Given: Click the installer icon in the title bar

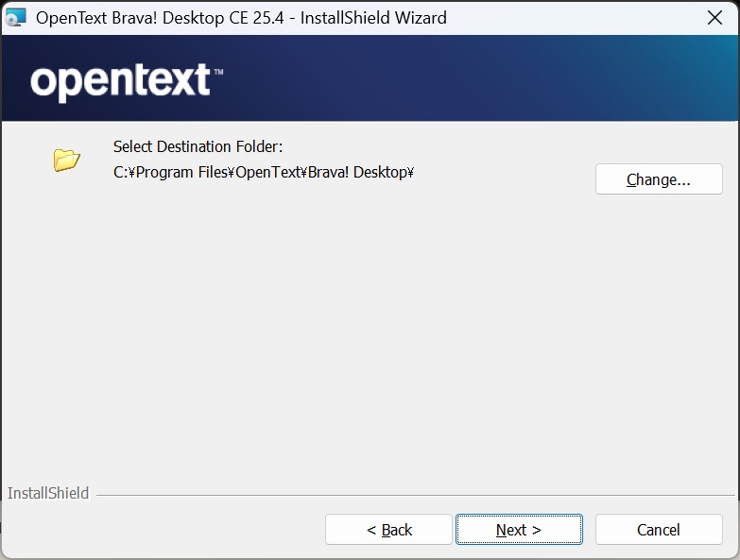Looking at the screenshot, I should [16, 17].
